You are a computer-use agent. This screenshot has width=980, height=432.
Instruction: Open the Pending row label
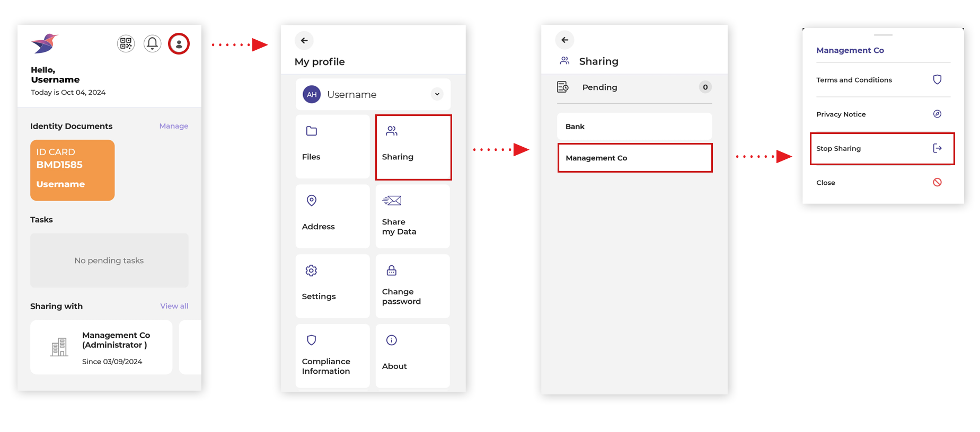[x=599, y=87]
